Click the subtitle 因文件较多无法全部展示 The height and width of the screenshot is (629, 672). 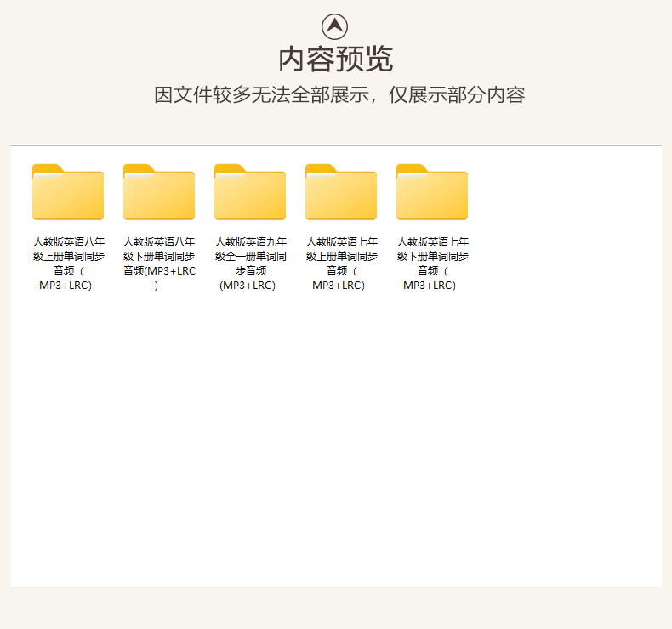(261, 94)
